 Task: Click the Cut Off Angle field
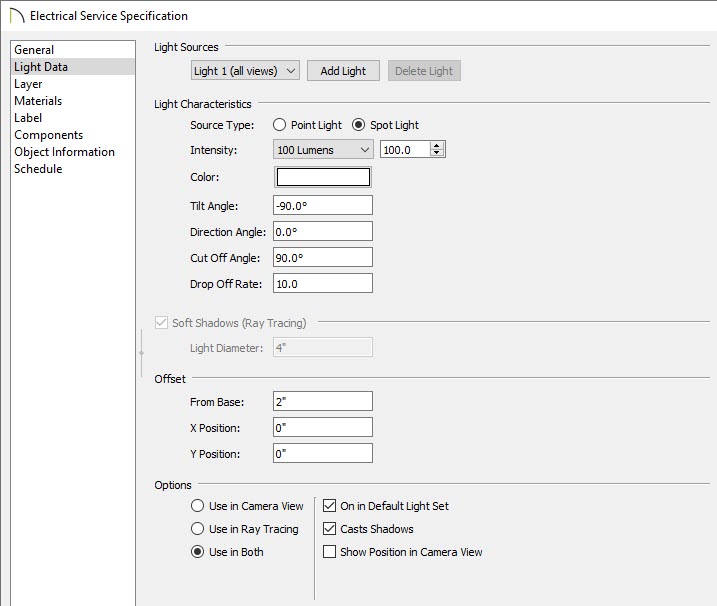click(x=323, y=257)
